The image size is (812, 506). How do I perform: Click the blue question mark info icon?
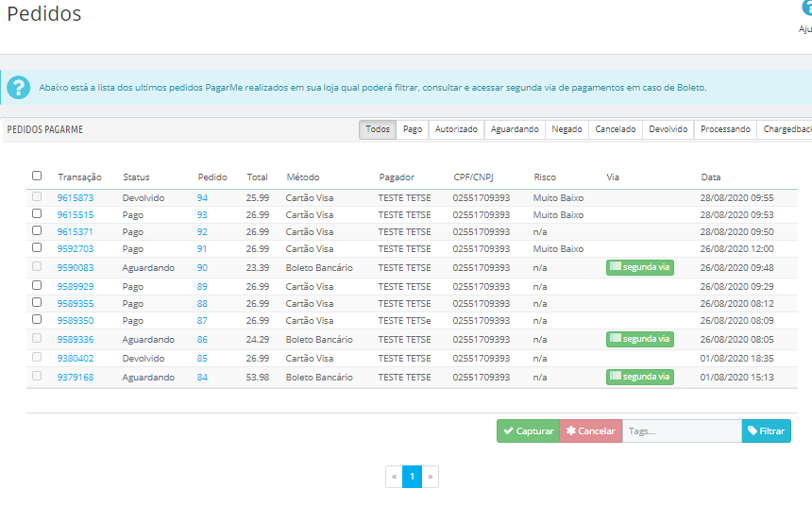tap(18, 88)
